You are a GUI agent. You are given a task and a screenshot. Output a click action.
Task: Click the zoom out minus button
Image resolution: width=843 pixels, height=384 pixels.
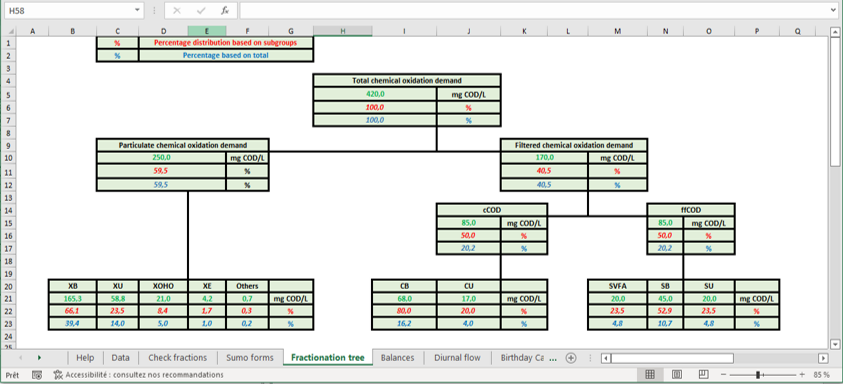[724, 374]
